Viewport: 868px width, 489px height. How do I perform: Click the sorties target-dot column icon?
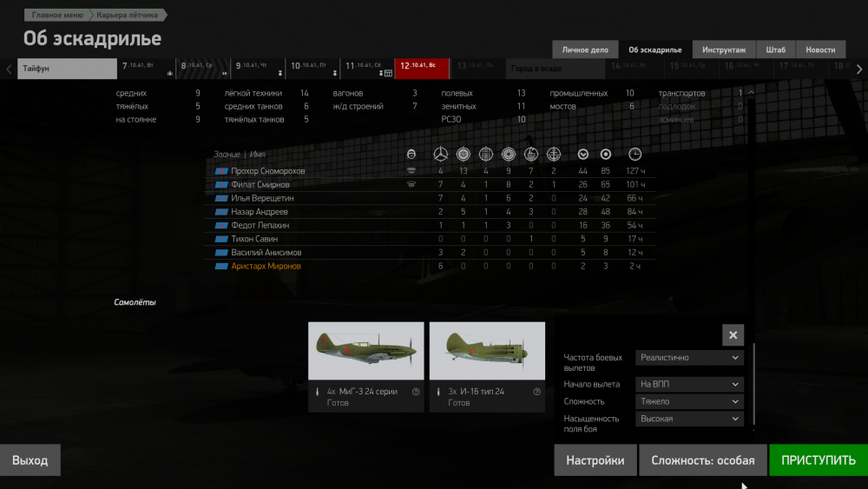click(x=606, y=155)
